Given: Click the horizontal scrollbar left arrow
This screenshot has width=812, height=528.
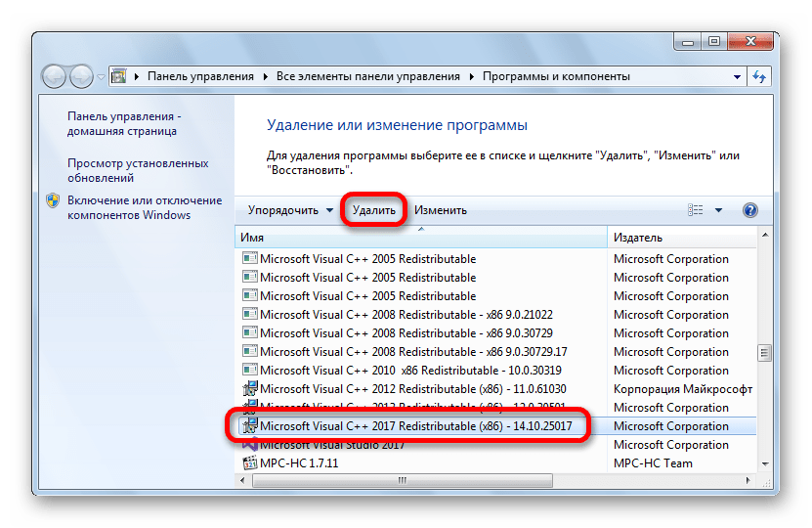Looking at the screenshot, I should [x=242, y=480].
